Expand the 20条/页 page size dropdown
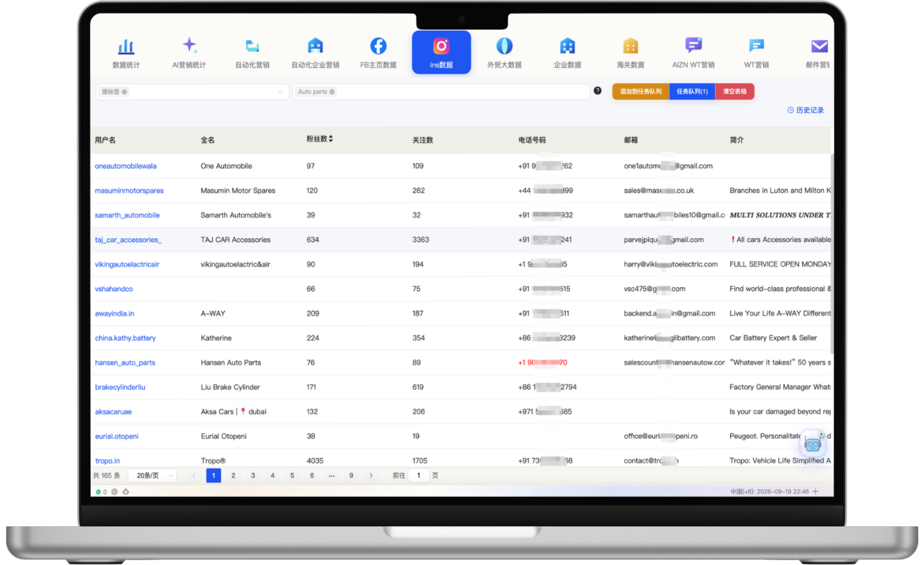 click(x=153, y=476)
